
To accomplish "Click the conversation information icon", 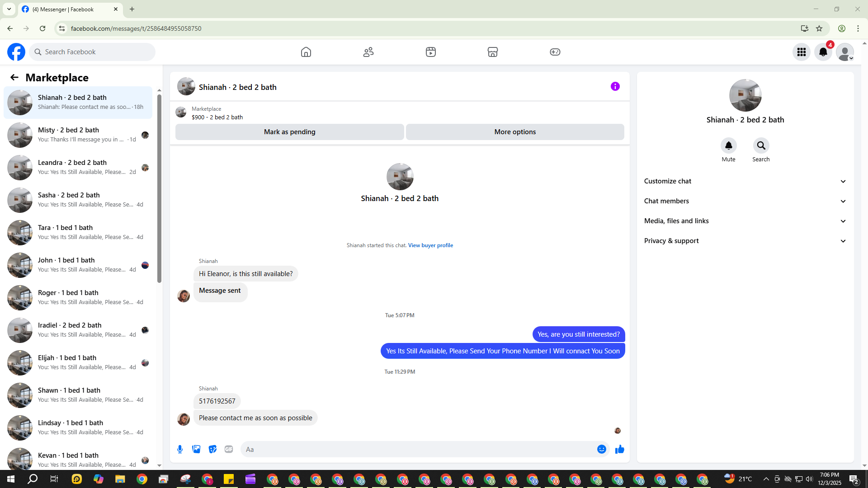I will tap(615, 86).
